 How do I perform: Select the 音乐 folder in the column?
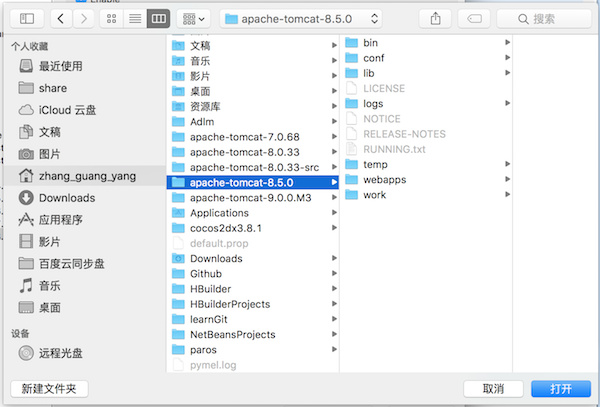tap(253, 61)
